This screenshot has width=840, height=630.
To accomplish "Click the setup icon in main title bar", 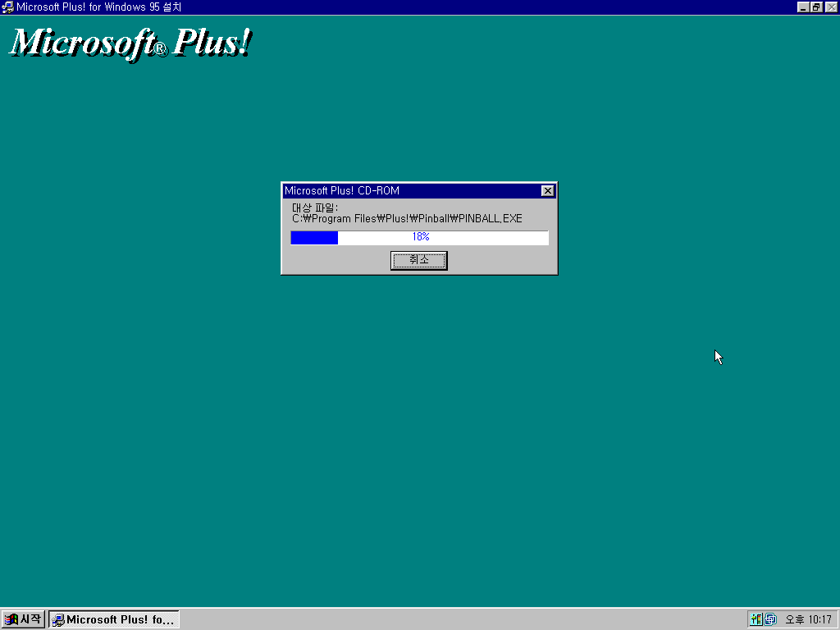I will 7,7.
